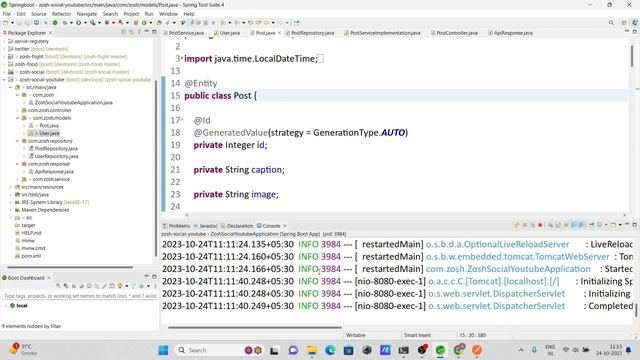Click Collapse All icon in Package Explorer

pyautogui.click(x=124, y=32)
